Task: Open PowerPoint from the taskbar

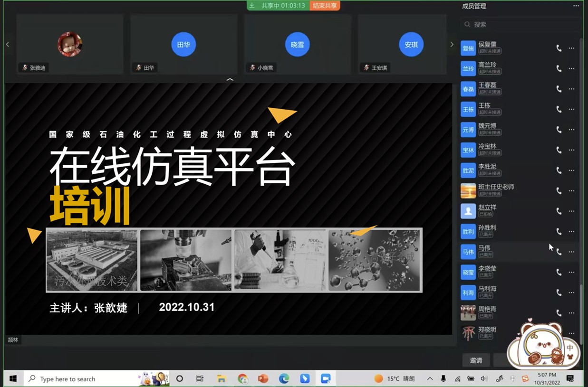Action: click(263, 378)
